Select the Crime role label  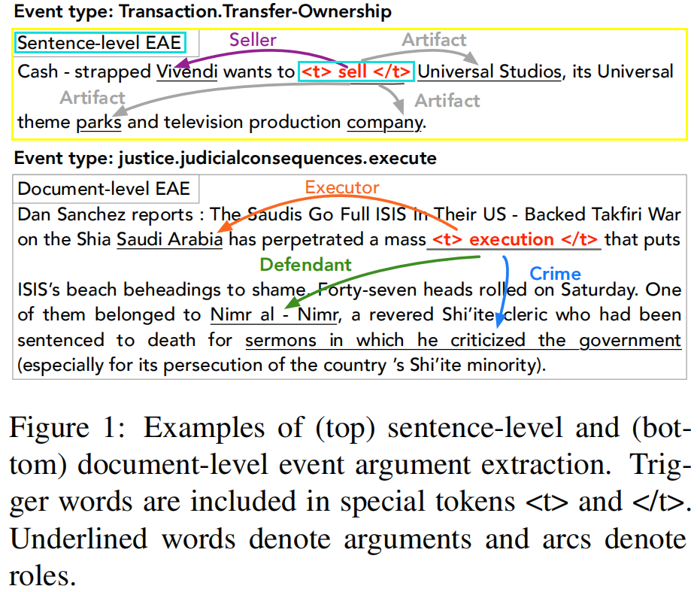tap(555, 274)
